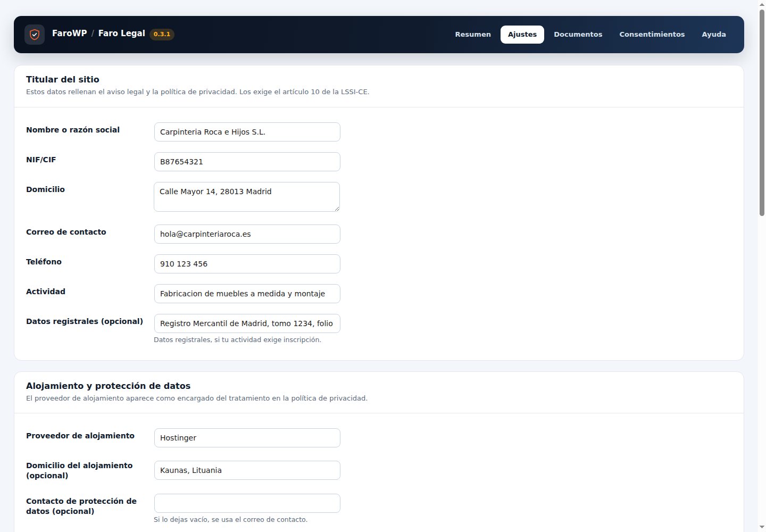Focus the NIF/CIF input field
Screen dimensions: 766x532
(x=247, y=162)
